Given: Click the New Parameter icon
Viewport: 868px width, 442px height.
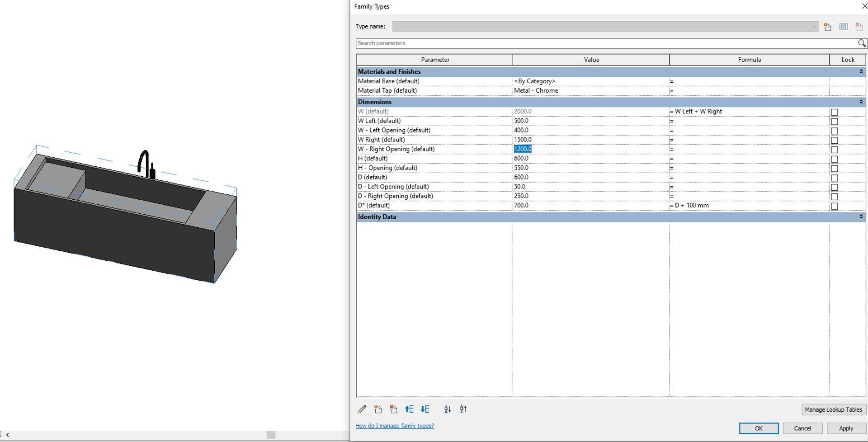Looking at the screenshot, I should tap(378, 409).
